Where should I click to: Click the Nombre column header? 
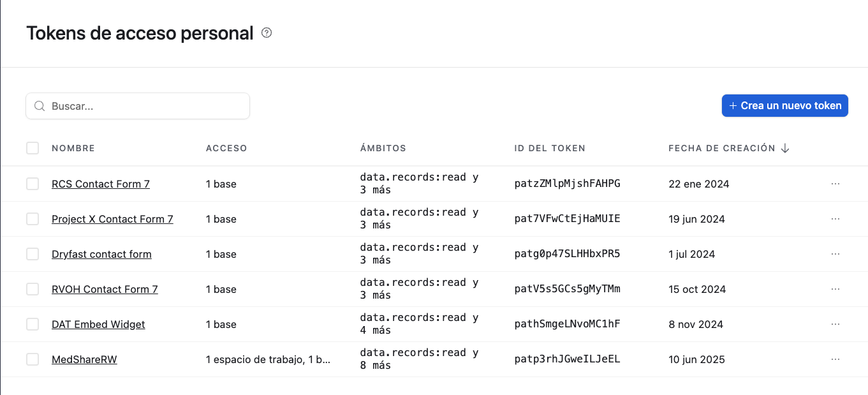[73, 148]
